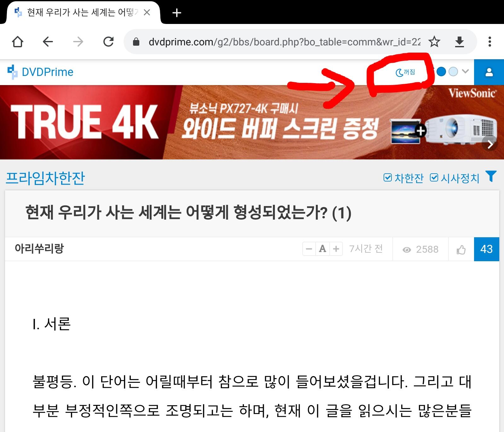Click the 'I. 서론' heading
The height and width of the screenshot is (432, 504).
pyautogui.click(x=52, y=324)
